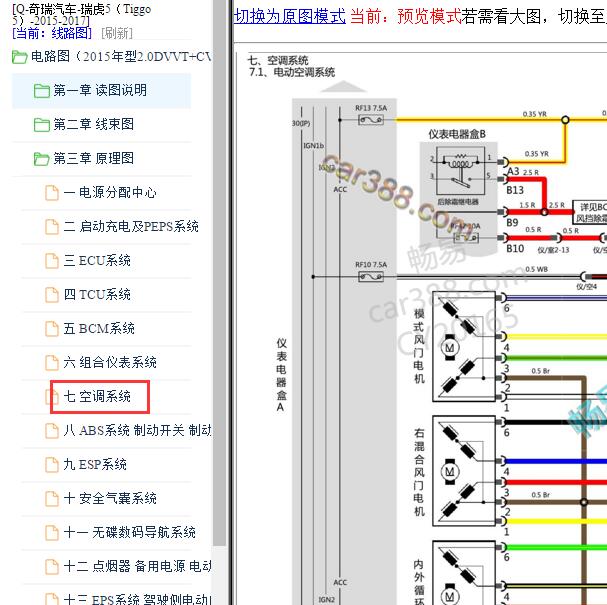
Task: Open 十 安全气囊系统 page
Action: pyautogui.click(x=110, y=499)
